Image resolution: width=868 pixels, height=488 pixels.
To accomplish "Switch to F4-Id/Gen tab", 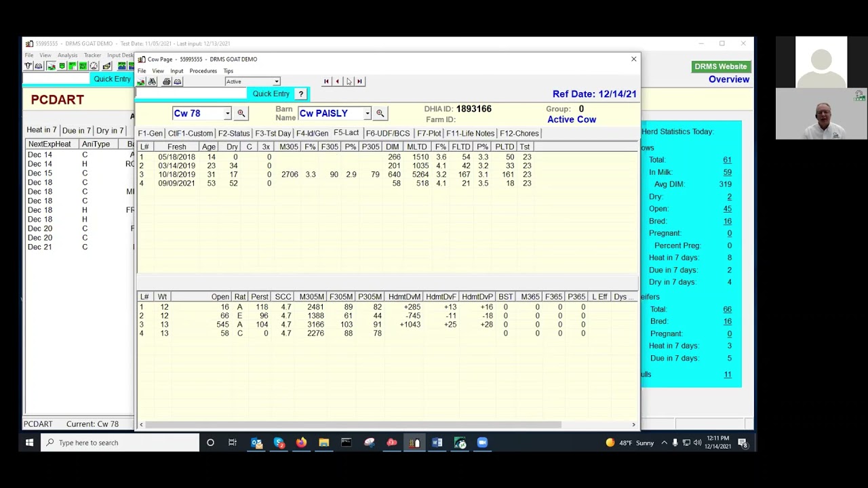I will 312,134.
